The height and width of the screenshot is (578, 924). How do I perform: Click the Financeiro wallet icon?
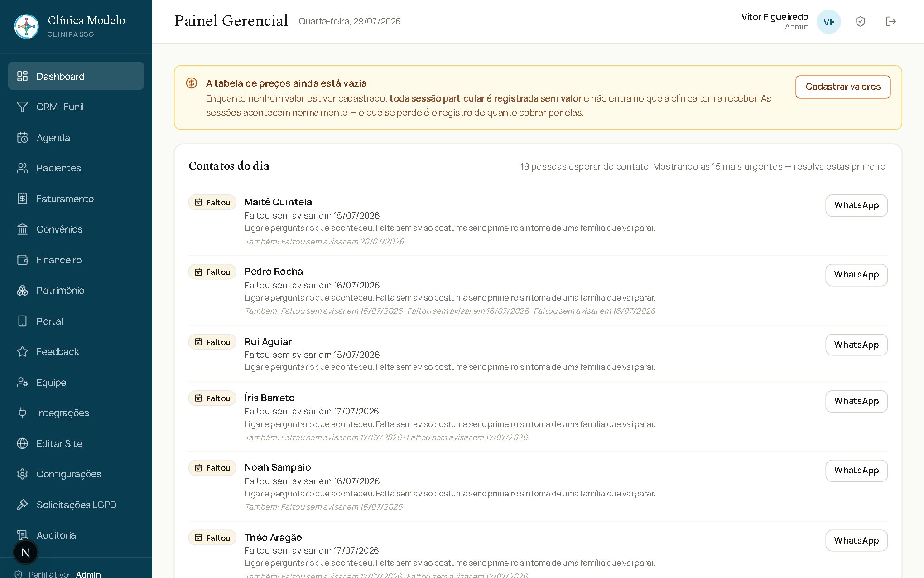(x=22, y=260)
